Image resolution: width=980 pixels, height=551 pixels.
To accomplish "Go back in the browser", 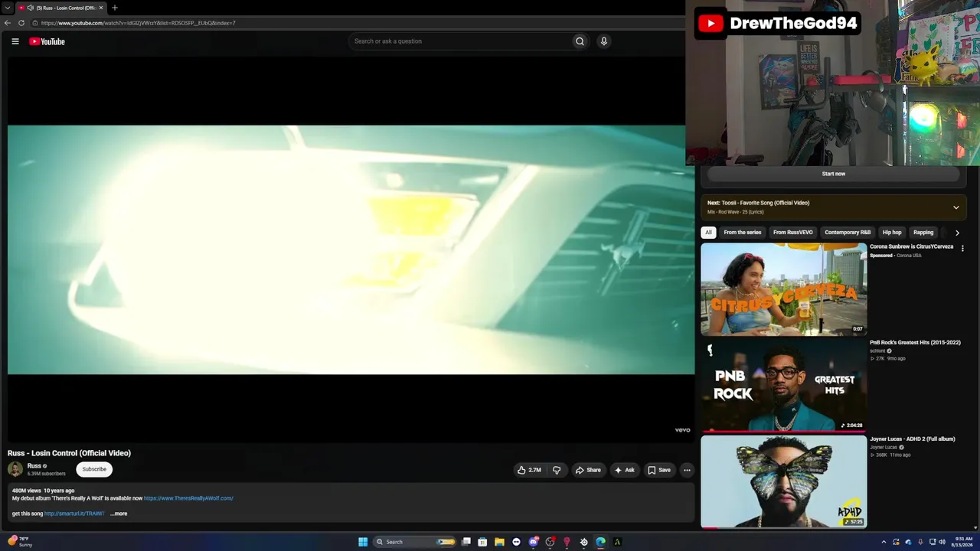I will click(8, 23).
